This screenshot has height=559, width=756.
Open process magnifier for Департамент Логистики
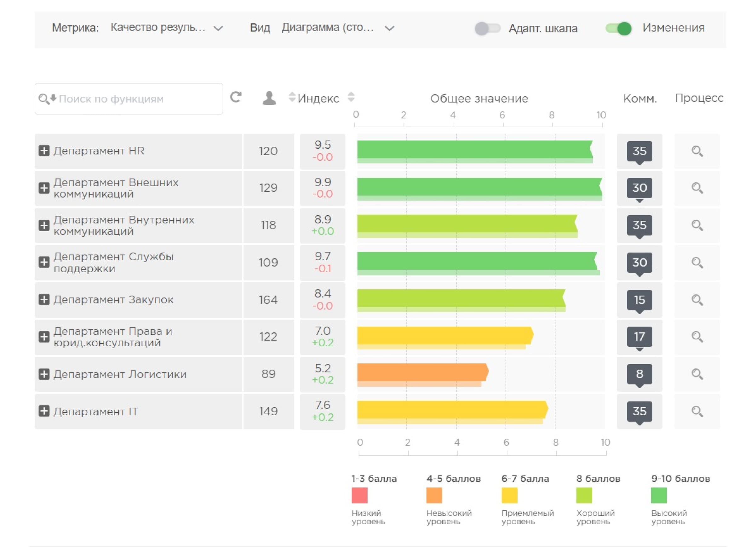pyautogui.click(x=697, y=374)
